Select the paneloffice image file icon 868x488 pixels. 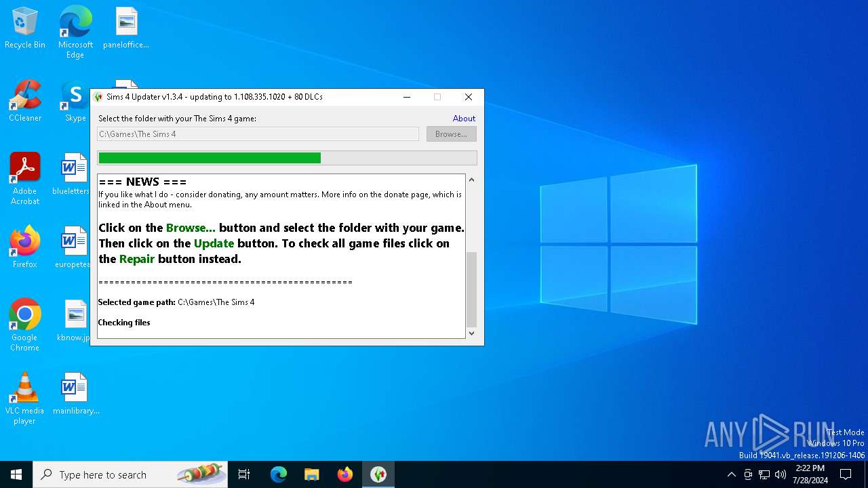pyautogui.click(x=126, y=28)
